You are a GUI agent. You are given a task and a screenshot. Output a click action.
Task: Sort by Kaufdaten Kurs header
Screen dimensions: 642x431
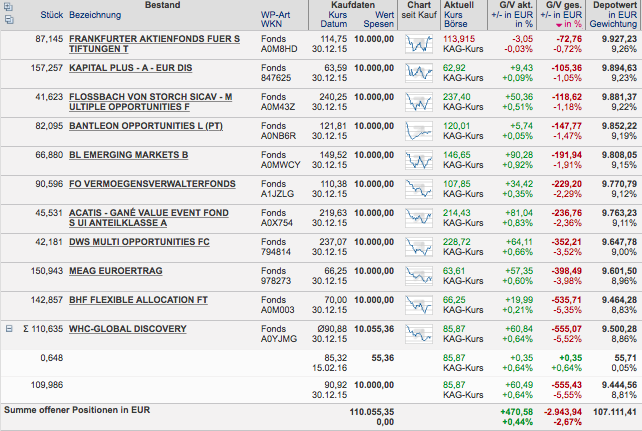(338, 15)
